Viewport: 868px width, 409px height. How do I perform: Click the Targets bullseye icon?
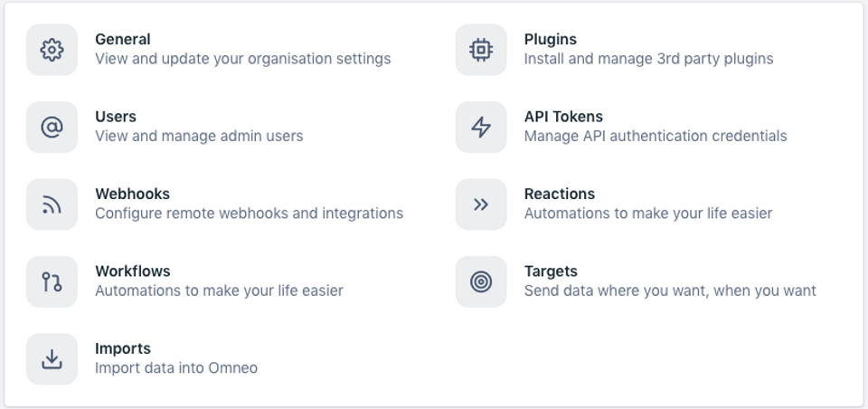click(481, 281)
